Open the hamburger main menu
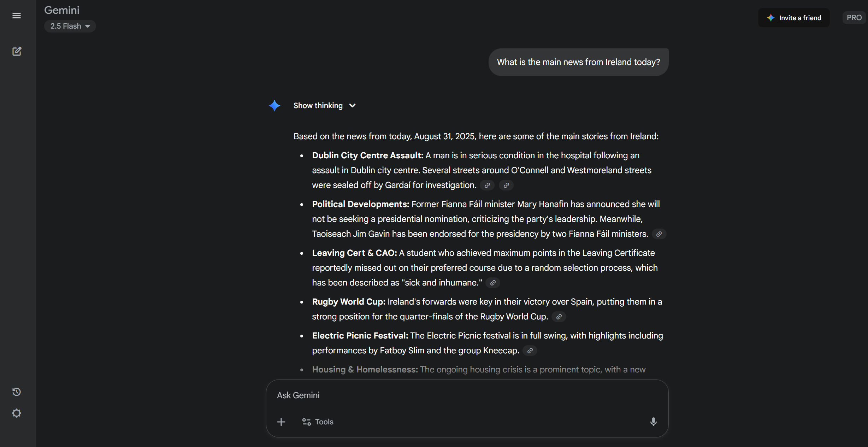This screenshot has width=868, height=447. (x=17, y=16)
